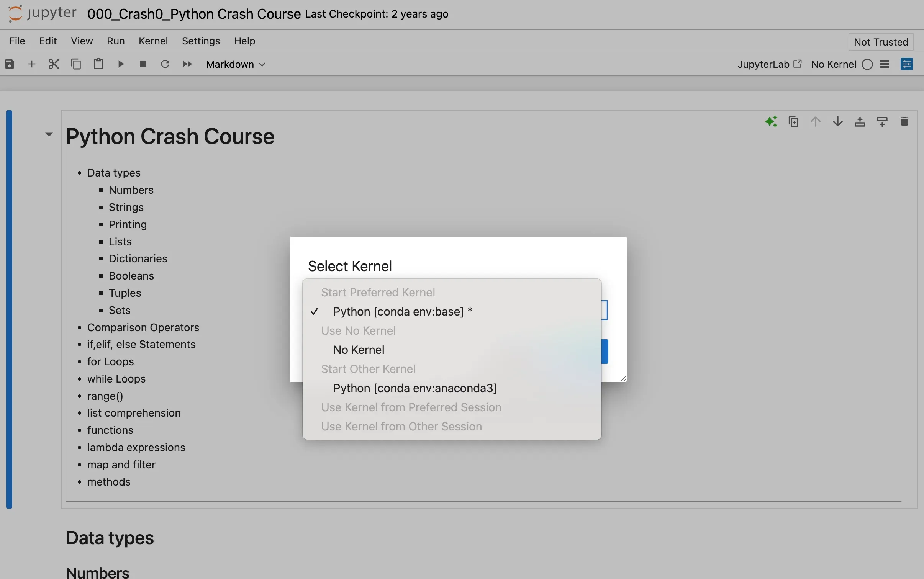Viewport: 924px width, 579px height.
Task: Insert a cell above via cell toolbar
Action: pos(860,122)
